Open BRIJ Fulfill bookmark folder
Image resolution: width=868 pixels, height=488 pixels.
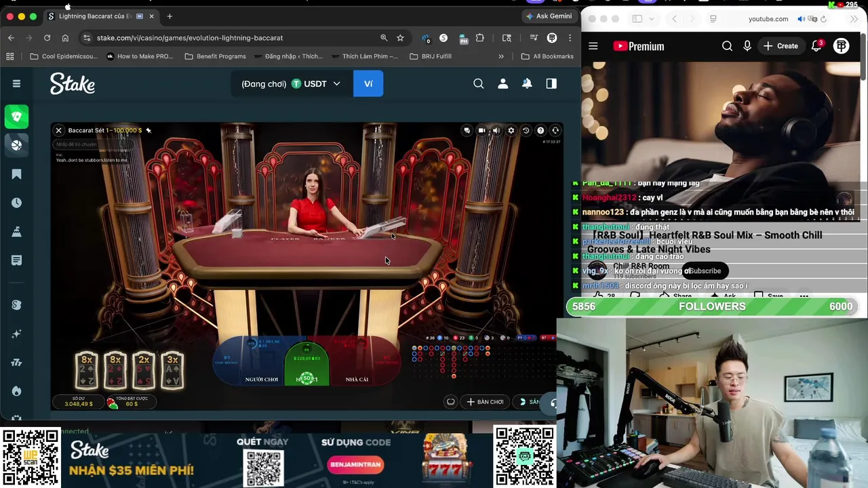(431, 56)
